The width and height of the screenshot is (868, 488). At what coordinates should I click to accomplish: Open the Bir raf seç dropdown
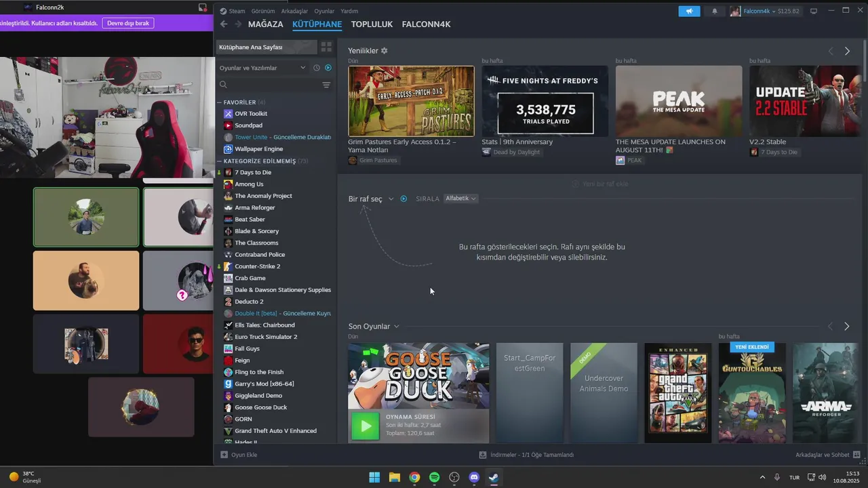[371, 199]
